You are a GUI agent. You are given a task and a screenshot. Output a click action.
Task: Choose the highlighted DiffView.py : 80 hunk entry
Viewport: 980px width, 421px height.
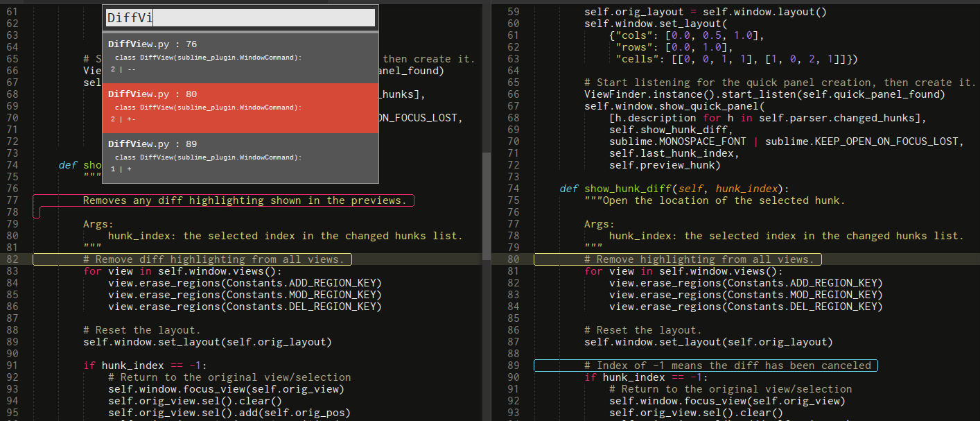click(240, 108)
